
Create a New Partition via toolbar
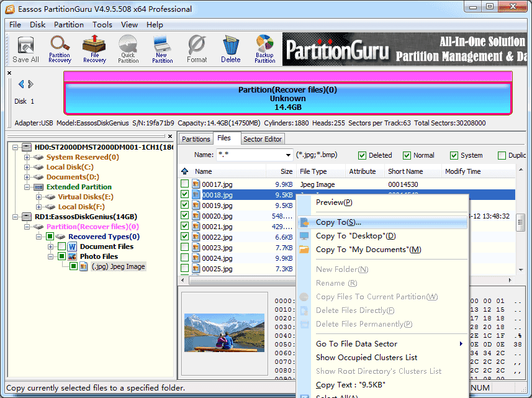coord(162,49)
